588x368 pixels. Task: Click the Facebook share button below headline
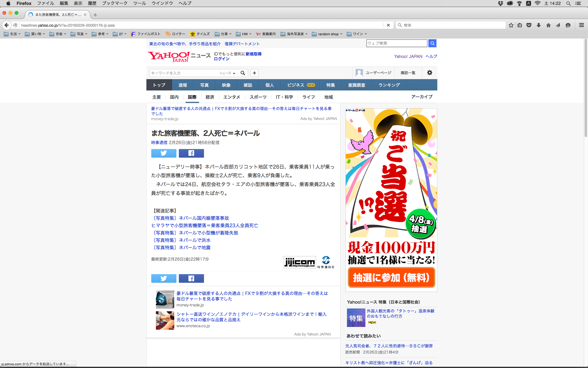[191, 153]
